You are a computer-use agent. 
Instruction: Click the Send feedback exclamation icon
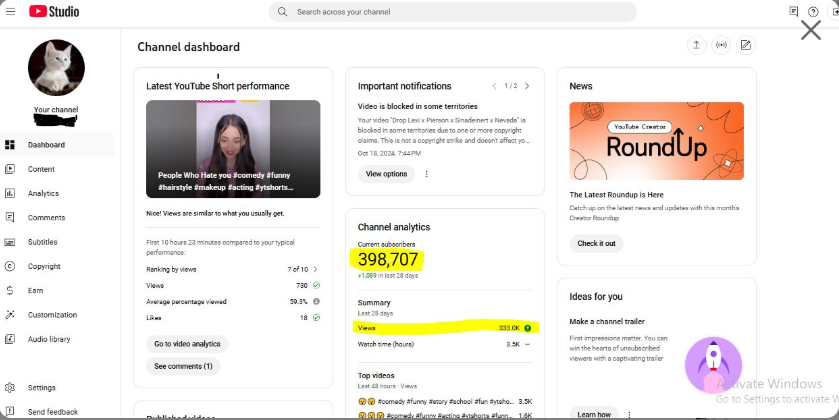(10, 411)
